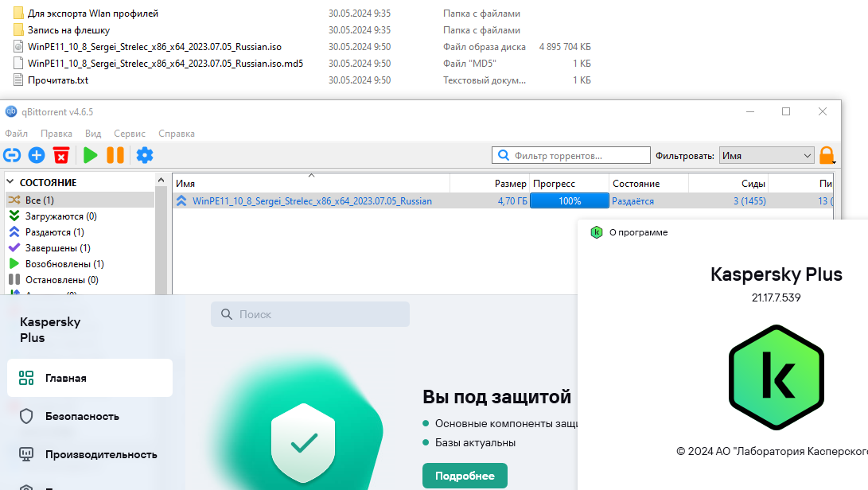This screenshot has height=490, width=868.
Task: Click the orange lock icon in qBittorrent
Action: tap(827, 156)
